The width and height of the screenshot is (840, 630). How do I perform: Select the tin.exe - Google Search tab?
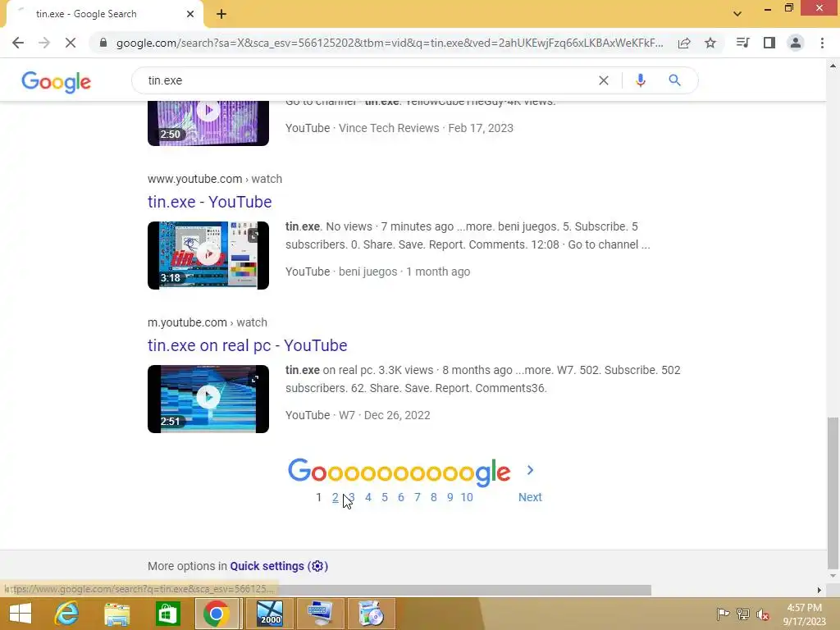pyautogui.click(x=104, y=14)
